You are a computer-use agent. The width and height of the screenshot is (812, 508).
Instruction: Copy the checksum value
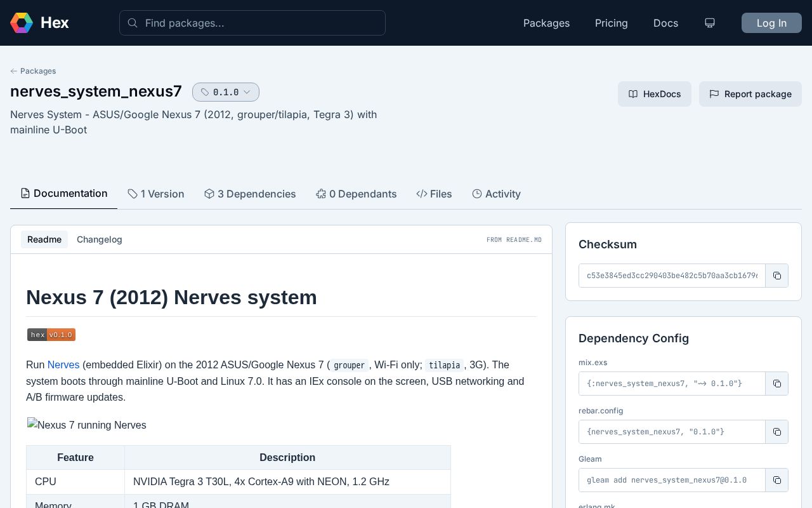[777, 276]
